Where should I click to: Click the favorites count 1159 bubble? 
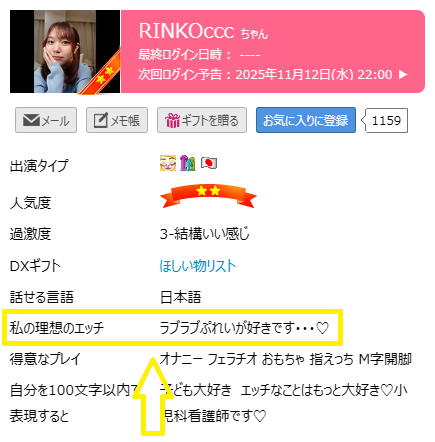pos(386,120)
